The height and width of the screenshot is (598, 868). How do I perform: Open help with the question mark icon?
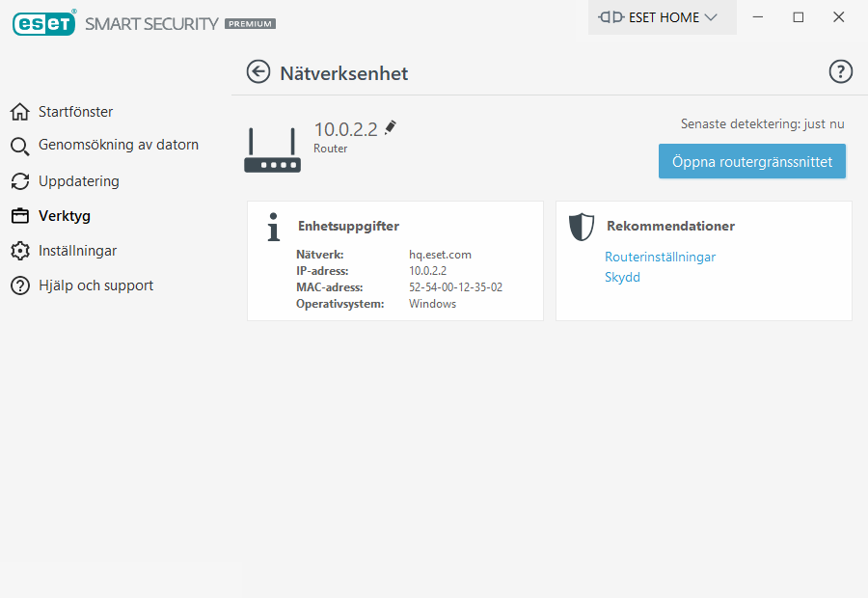point(841,72)
